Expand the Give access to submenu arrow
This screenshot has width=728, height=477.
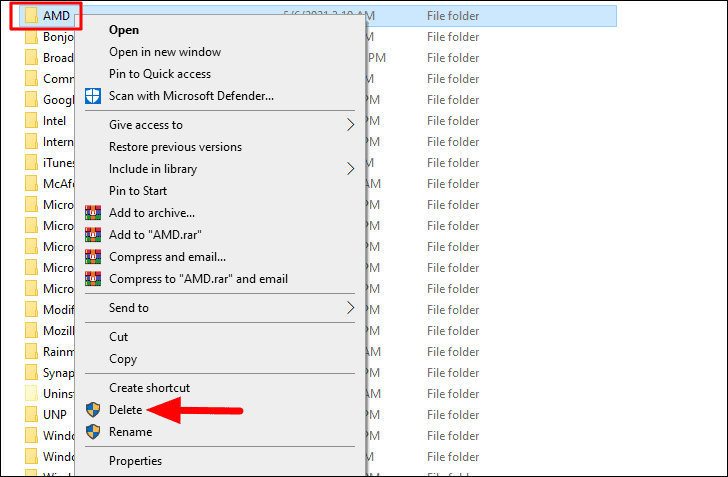[x=351, y=125]
